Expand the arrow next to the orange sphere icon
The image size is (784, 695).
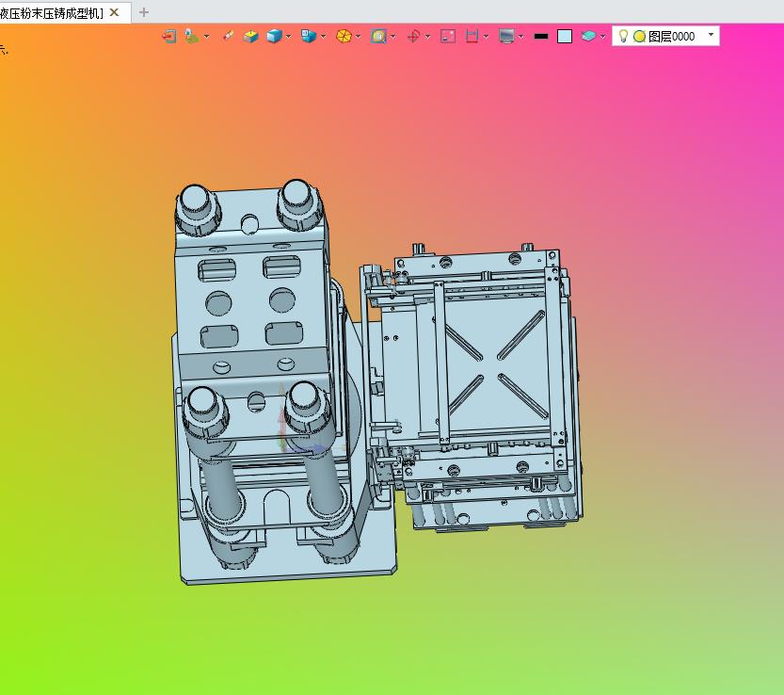[359, 37]
